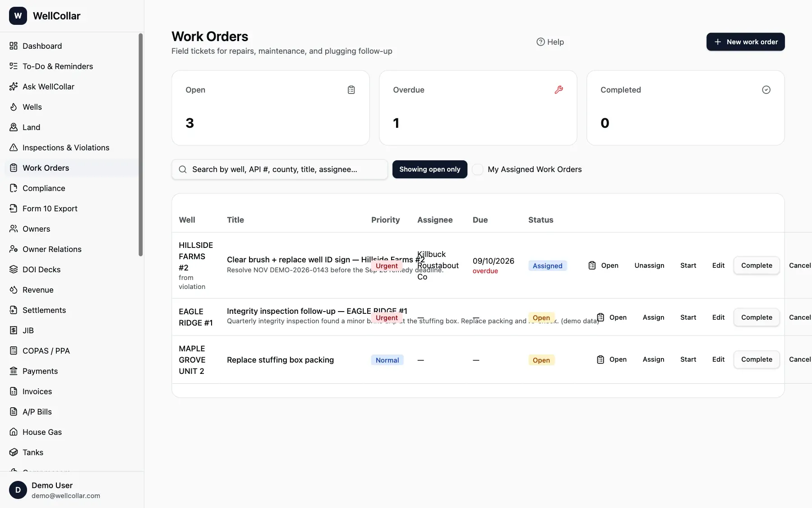Toggle the My Assigned Work Orders checkbox
This screenshot has height=508, width=812.
[477, 169]
